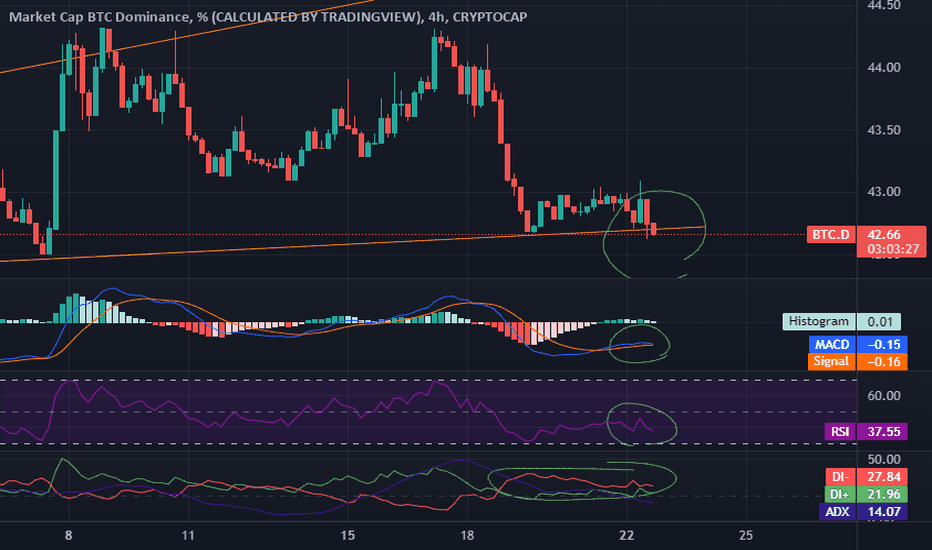Click date label 11 on time axis
Screen dimensions: 932x550
coord(188,535)
